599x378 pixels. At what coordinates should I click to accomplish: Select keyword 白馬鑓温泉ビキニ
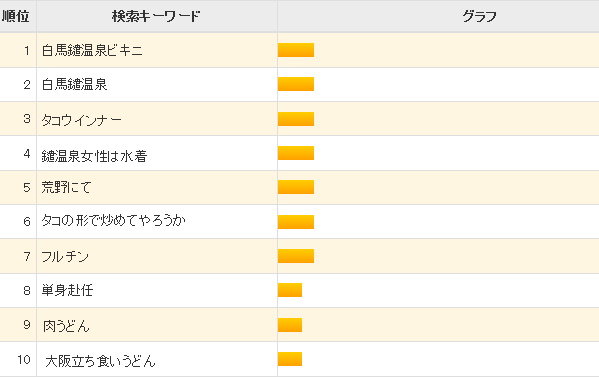[x=92, y=50]
